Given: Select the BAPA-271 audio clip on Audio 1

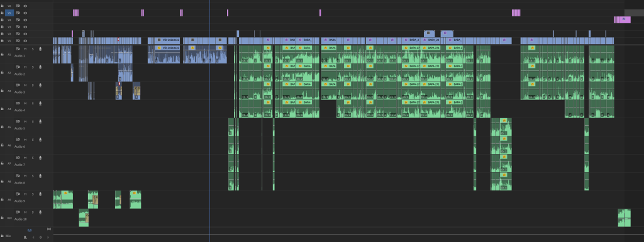Looking at the screenshot, I should click(x=430, y=54).
